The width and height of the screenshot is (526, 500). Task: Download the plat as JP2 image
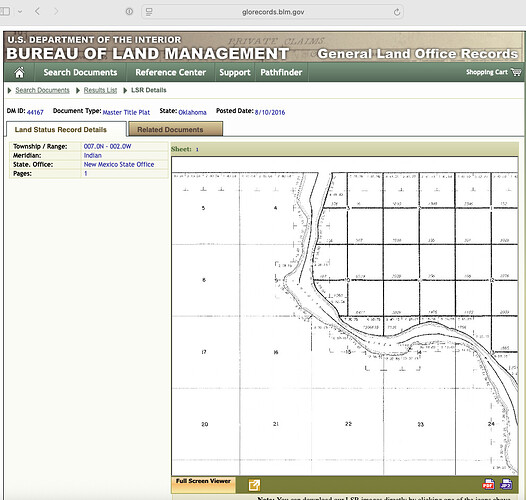point(506,484)
